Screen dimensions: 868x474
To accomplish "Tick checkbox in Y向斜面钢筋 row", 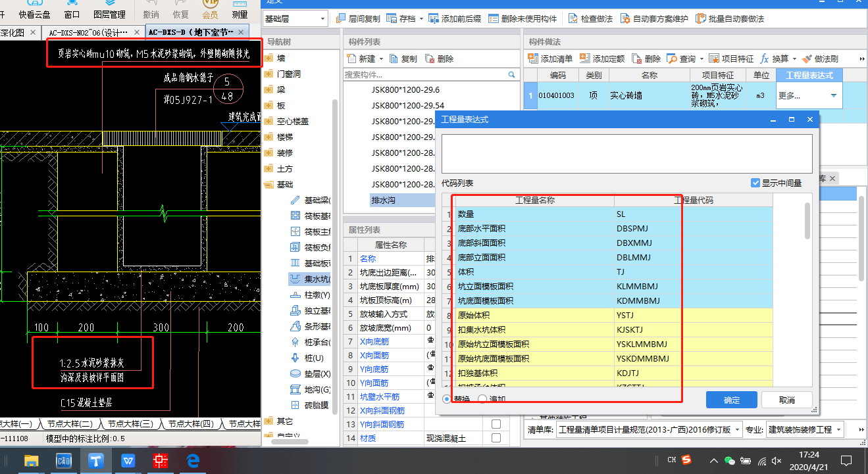I will pos(496,424).
